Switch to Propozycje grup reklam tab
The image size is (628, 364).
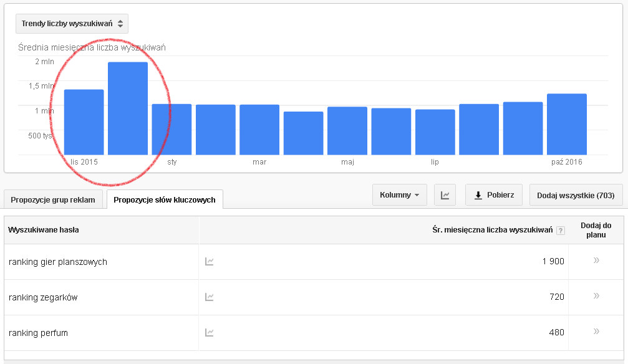pyautogui.click(x=53, y=200)
